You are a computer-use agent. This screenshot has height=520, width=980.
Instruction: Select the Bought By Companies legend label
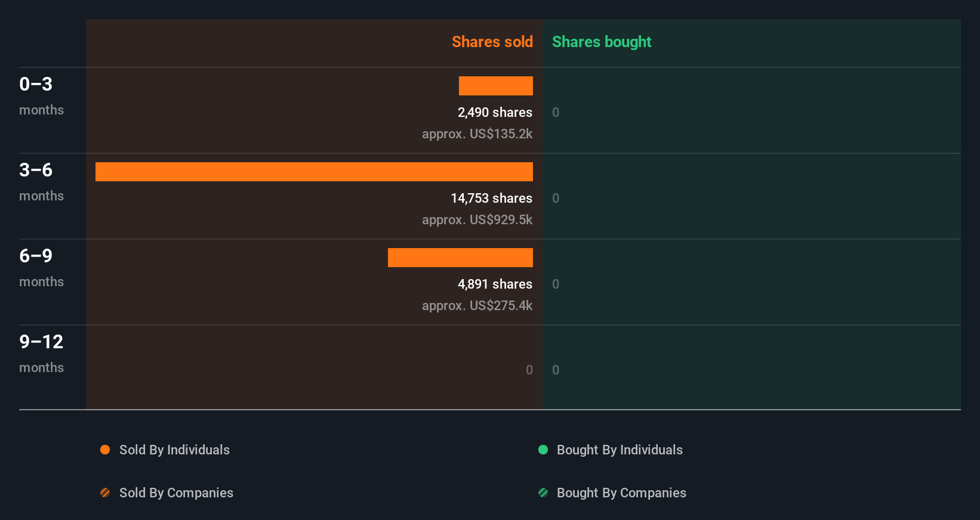[621, 493]
